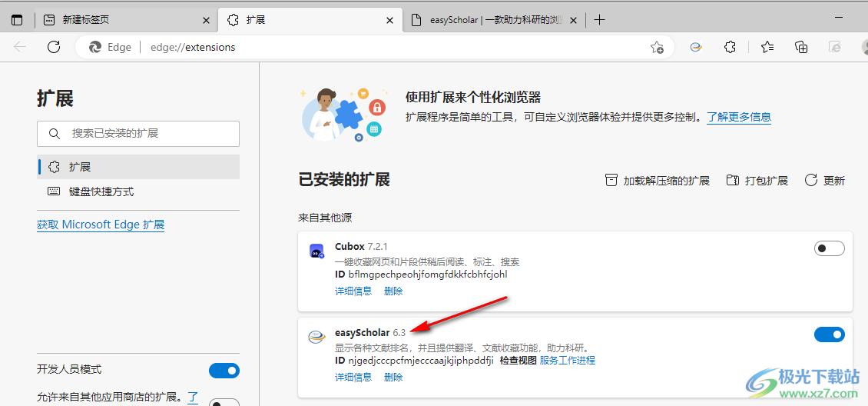Switch to the easyScholar tab
This screenshot has width=868, height=406.
494,21
